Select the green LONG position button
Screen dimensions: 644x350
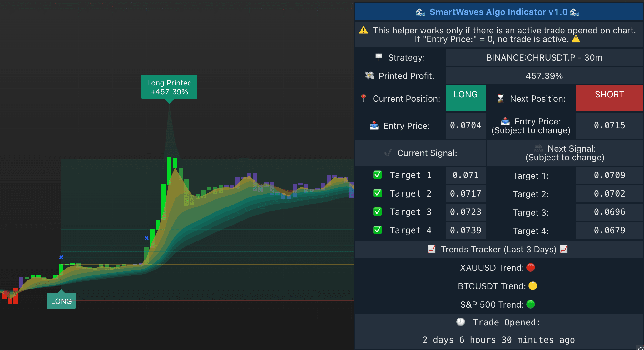465,98
